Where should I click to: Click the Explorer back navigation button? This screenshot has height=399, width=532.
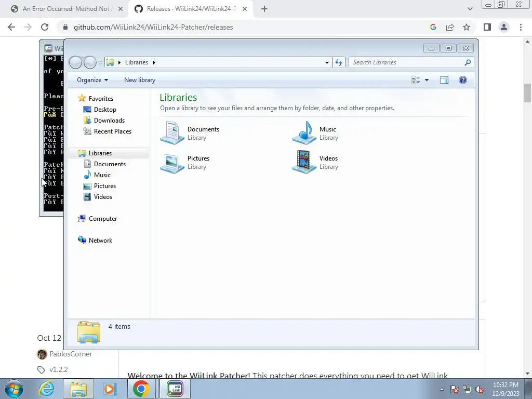pos(75,62)
